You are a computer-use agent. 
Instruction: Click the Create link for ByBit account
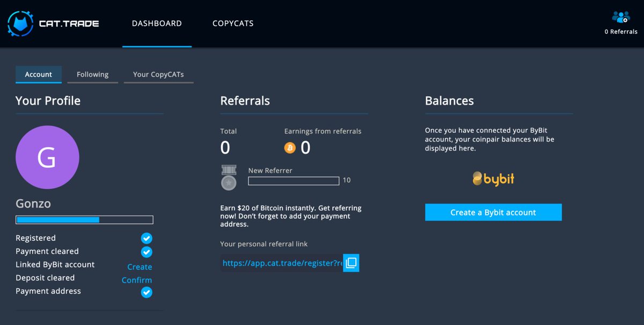click(140, 267)
